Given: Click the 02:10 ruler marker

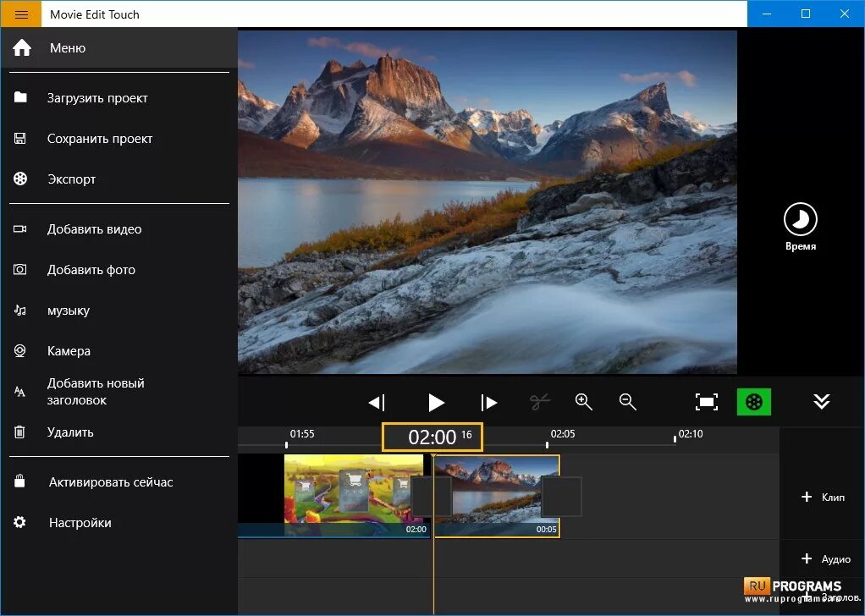Looking at the screenshot, I should pos(691,434).
